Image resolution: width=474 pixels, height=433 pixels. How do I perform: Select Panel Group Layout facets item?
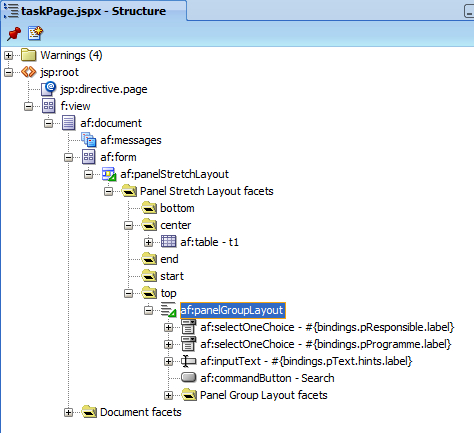click(x=263, y=395)
